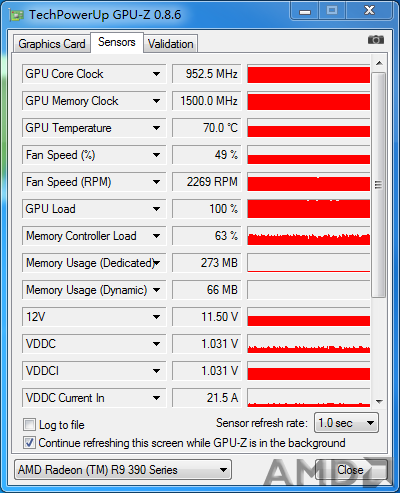The width and height of the screenshot is (400, 493).
Task: Click the GPU Load graph bar
Action: (x=309, y=209)
